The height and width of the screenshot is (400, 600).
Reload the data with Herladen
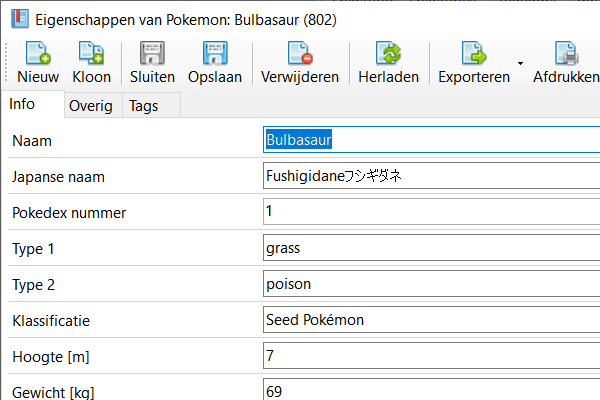pos(388,54)
